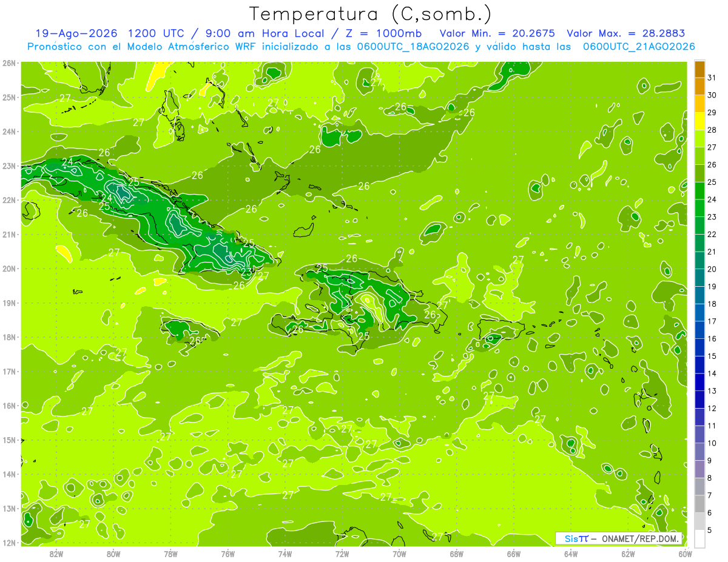Click latitude axis label "17N"
The width and height of the screenshot is (728, 562).
coord(9,371)
